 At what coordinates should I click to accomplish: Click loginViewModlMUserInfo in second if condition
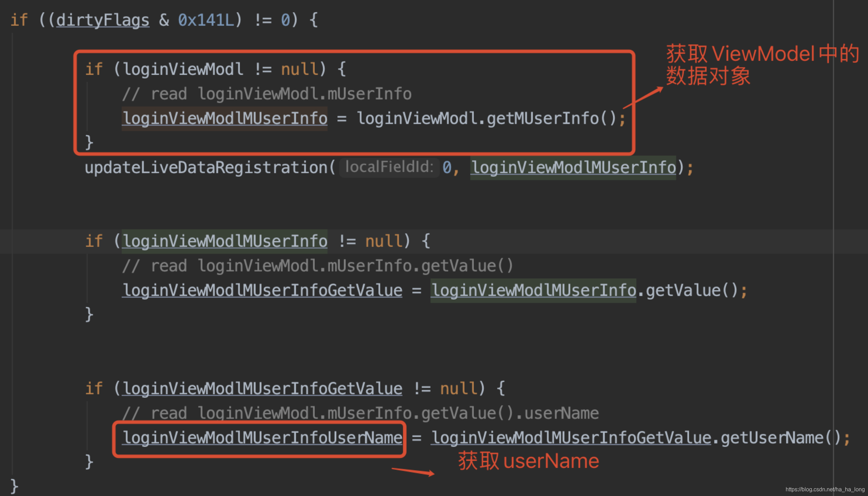tap(225, 241)
